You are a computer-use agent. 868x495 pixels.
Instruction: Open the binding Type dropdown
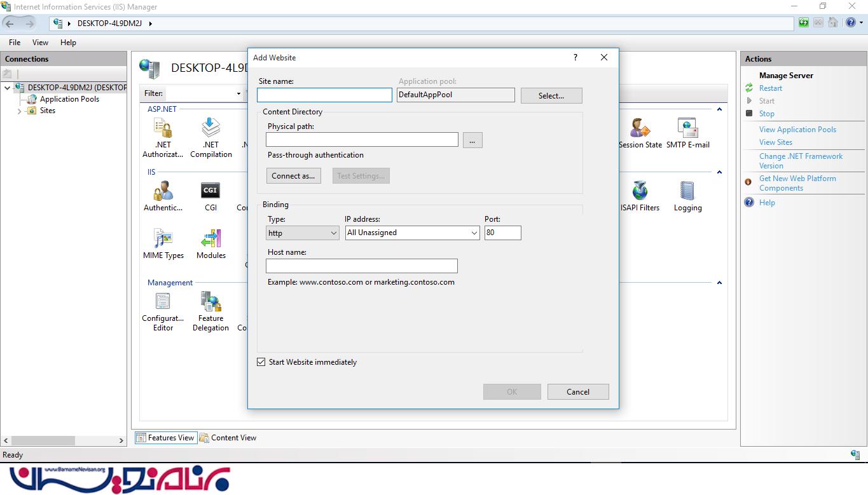point(303,233)
